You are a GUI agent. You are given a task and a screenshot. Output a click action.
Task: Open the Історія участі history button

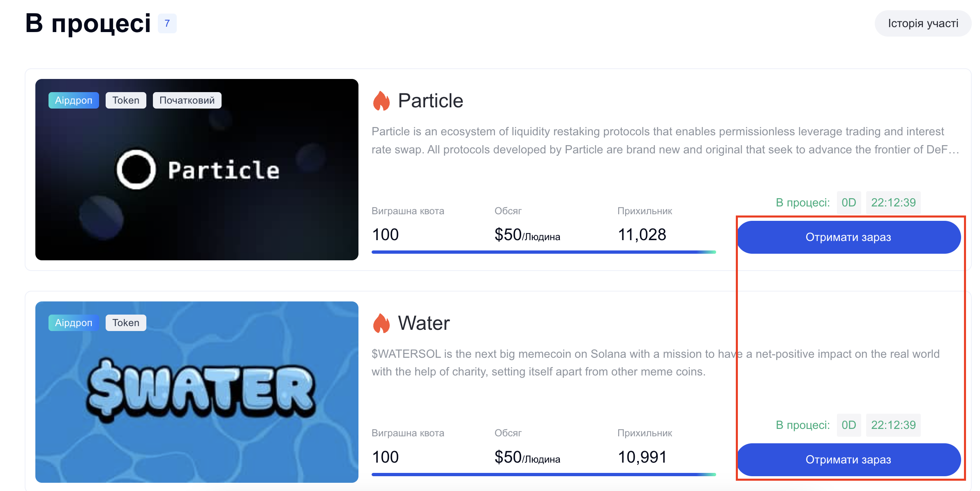click(x=923, y=23)
